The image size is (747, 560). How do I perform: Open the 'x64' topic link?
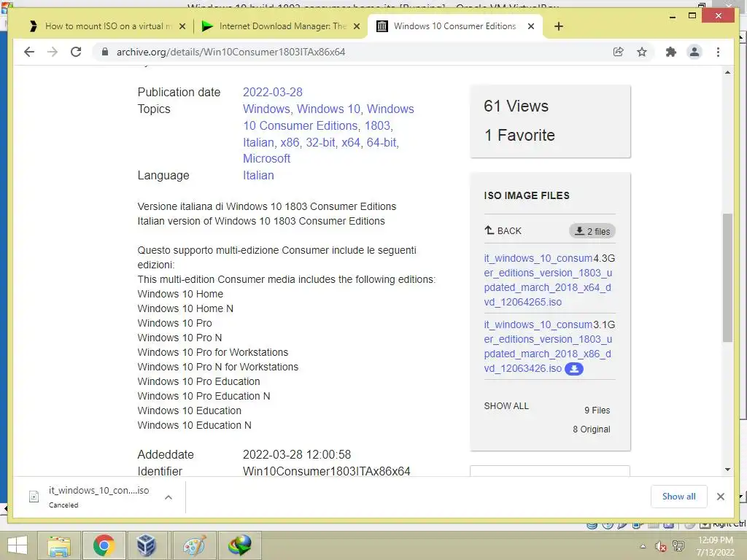pos(351,142)
